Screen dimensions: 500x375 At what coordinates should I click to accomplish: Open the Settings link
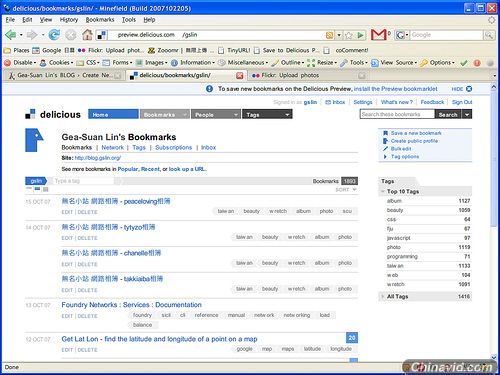pyautogui.click(x=363, y=102)
